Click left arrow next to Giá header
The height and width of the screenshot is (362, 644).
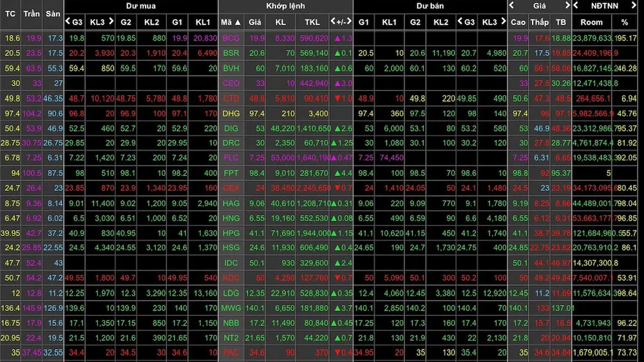tap(512, 5)
